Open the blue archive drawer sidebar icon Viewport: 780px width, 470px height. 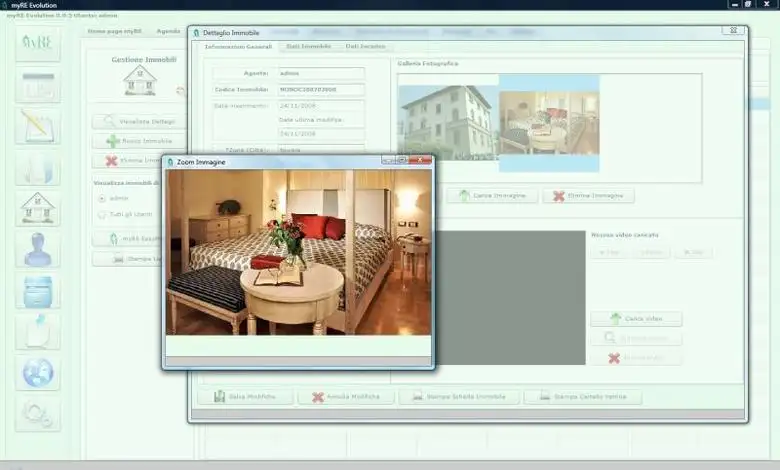pyautogui.click(x=38, y=291)
